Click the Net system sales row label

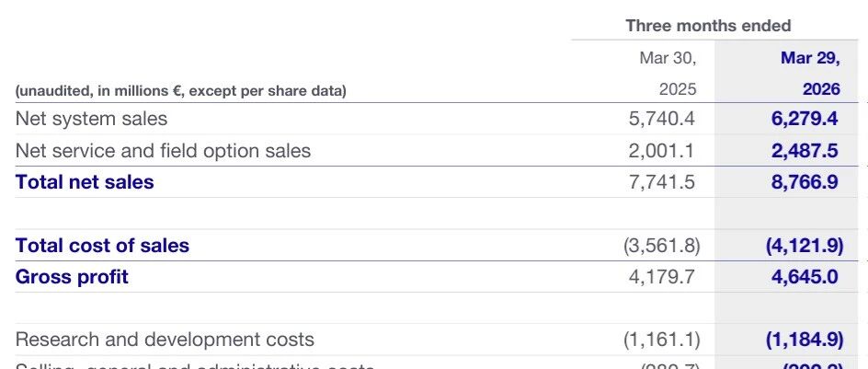point(91,119)
